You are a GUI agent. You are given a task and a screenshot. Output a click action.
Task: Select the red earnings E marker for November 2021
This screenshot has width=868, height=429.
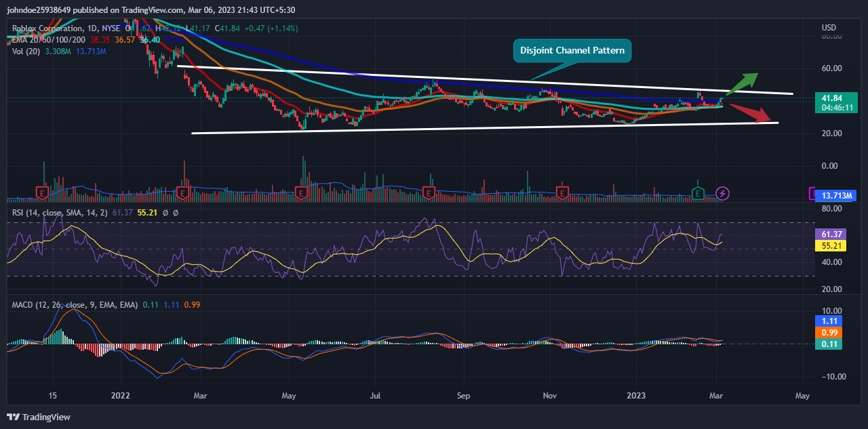coord(43,193)
